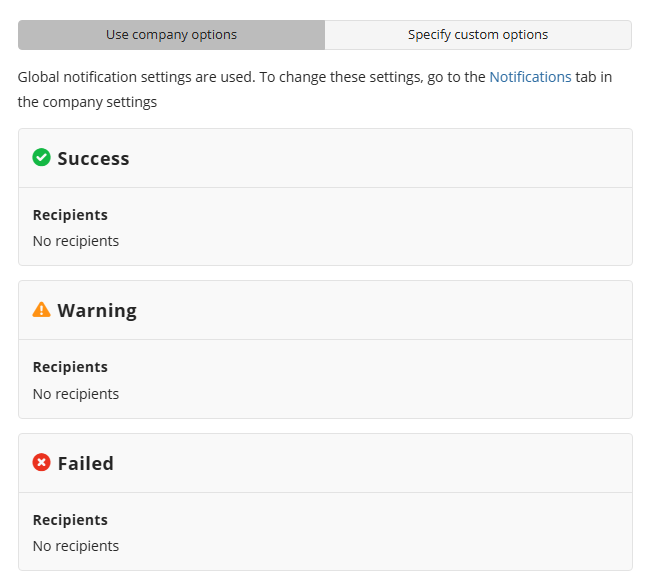Viewport: 653px width, 583px height.
Task: Switch to Specify custom options
Action: [478, 35]
